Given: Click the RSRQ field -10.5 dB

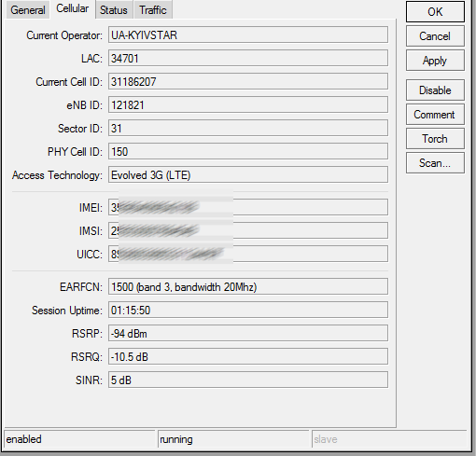Looking at the screenshot, I should point(248,356).
